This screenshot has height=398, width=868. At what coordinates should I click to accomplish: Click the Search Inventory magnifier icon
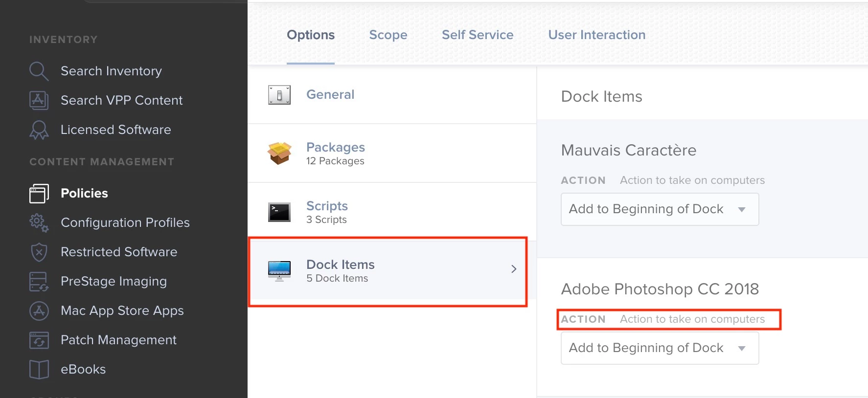[x=39, y=71]
